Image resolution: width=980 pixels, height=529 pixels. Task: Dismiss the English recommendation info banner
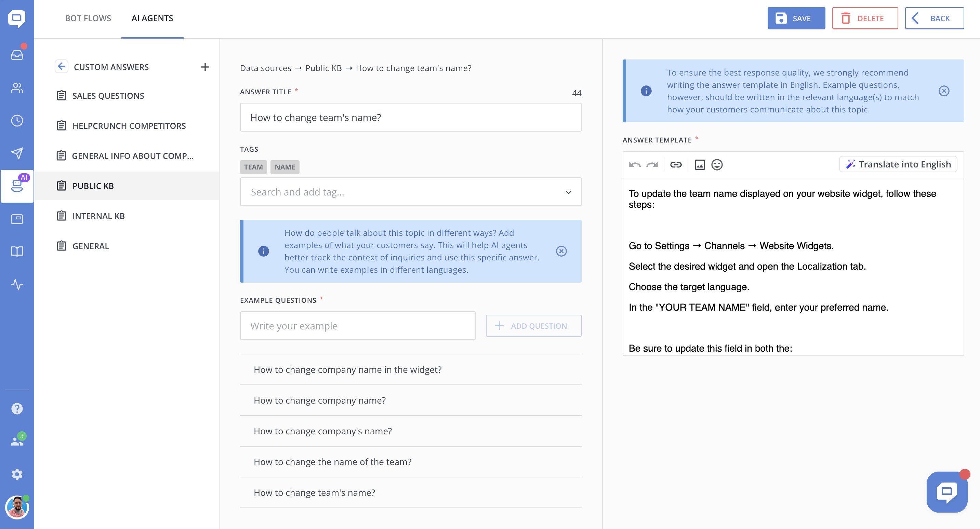(943, 91)
